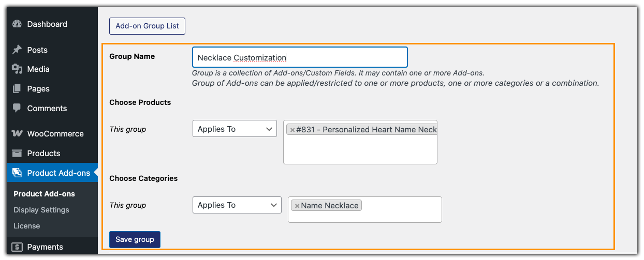Image resolution: width=644 pixels, height=260 pixels.
Task: Click the Product Add-ons sidebar icon
Action: coord(17,173)
